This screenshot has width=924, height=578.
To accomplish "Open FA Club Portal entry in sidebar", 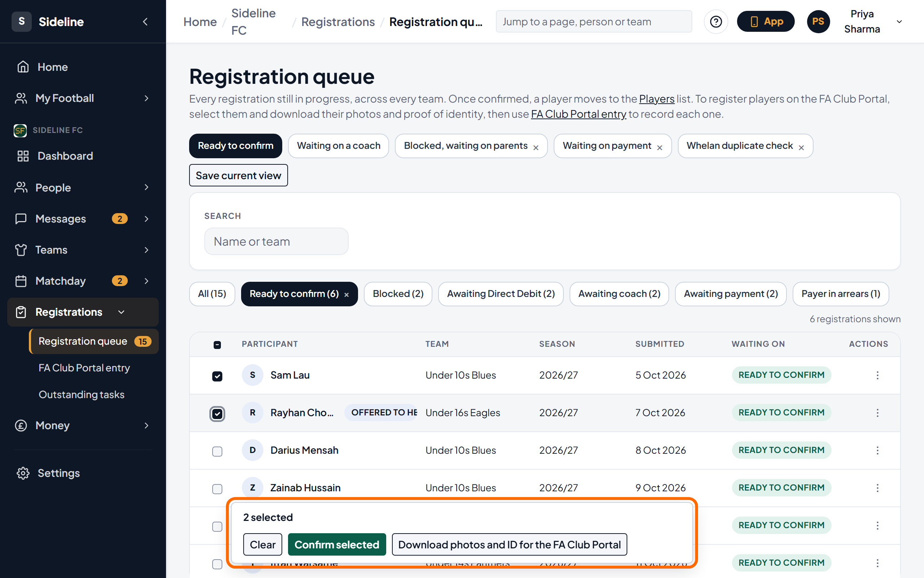I will [84, 368].
